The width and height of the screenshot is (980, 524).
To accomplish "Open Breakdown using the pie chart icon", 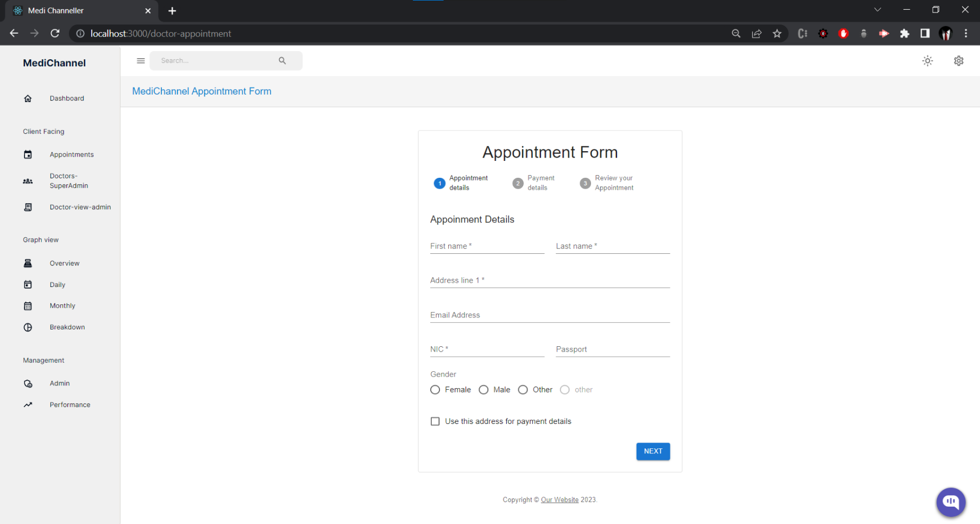I will 28,327.
